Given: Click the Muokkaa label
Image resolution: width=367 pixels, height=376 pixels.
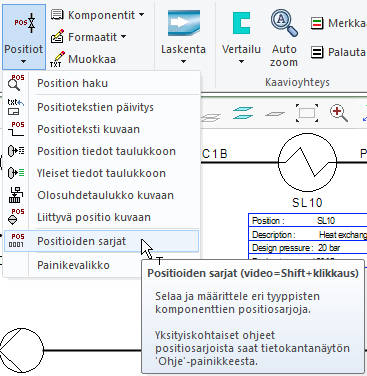Looking at the screenshot, I should click(x=92, y=59).
